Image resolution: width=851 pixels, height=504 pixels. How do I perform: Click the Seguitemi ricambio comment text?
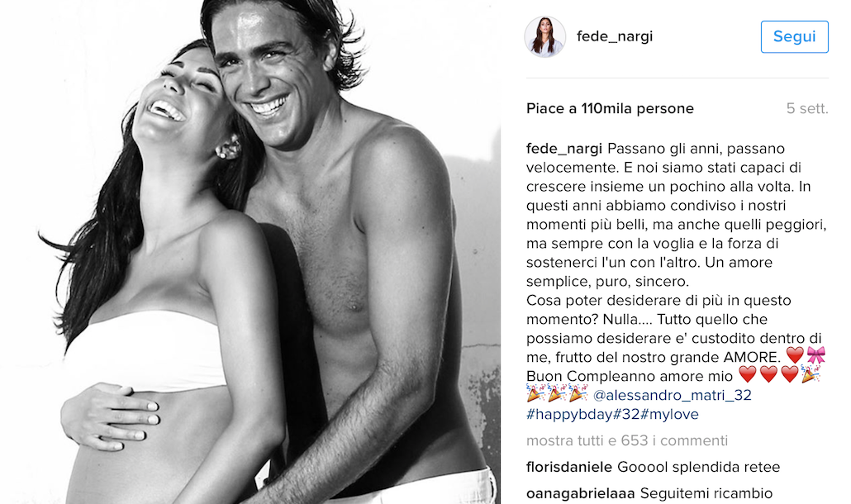pyautogui.click(x=706, y=493)
